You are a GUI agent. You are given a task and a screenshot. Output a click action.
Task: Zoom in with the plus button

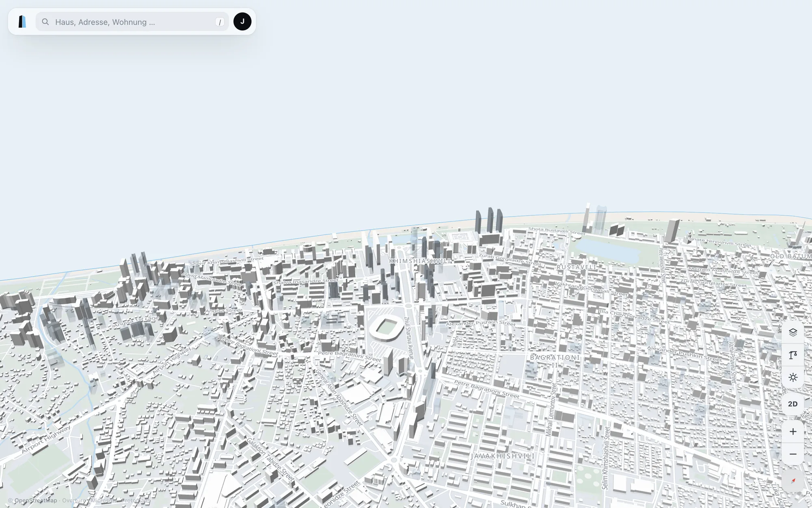[793, 432]
